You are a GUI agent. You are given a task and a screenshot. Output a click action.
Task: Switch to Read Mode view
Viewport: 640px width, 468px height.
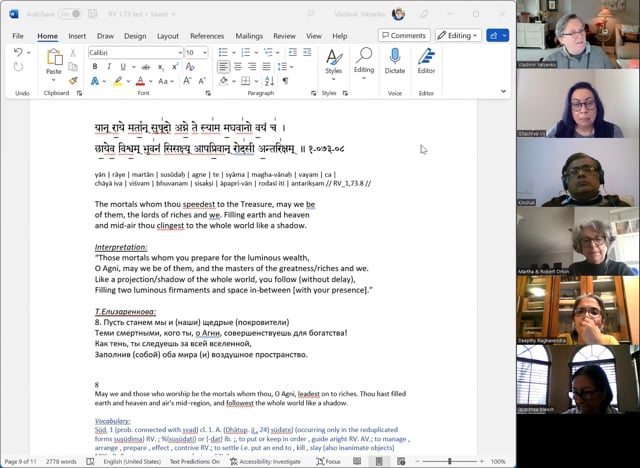(357, 461)
